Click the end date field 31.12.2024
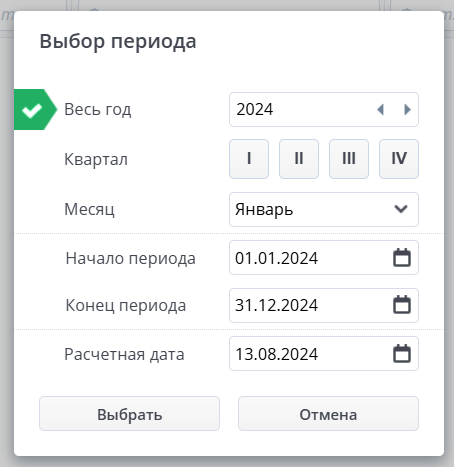This screenshot has width=454, height=467. pos(324,305)
